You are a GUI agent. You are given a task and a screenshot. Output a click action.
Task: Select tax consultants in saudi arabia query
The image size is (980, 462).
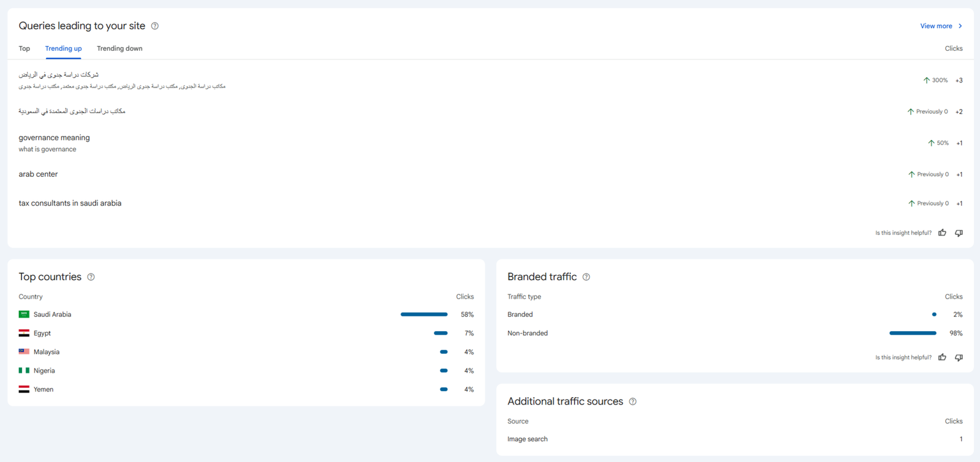coord(70,203)
